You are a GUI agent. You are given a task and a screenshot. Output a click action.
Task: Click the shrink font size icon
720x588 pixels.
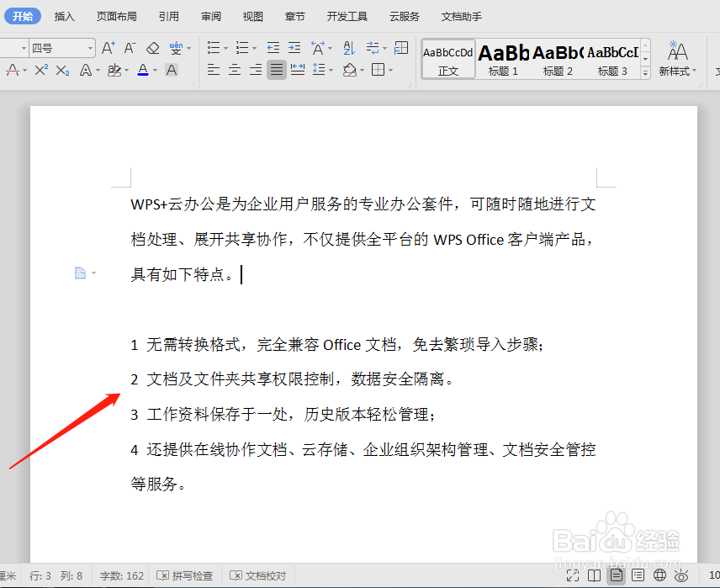[130, 48]
